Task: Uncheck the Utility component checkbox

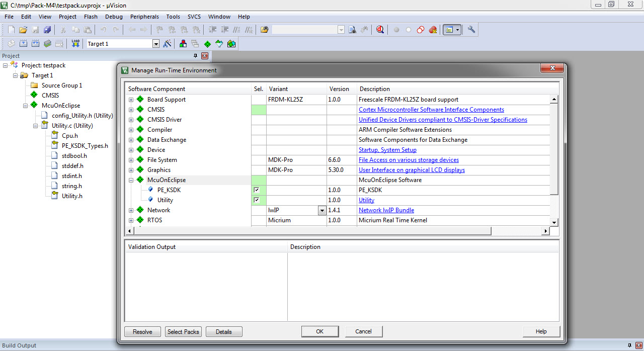Action: [x=257, y=200]
